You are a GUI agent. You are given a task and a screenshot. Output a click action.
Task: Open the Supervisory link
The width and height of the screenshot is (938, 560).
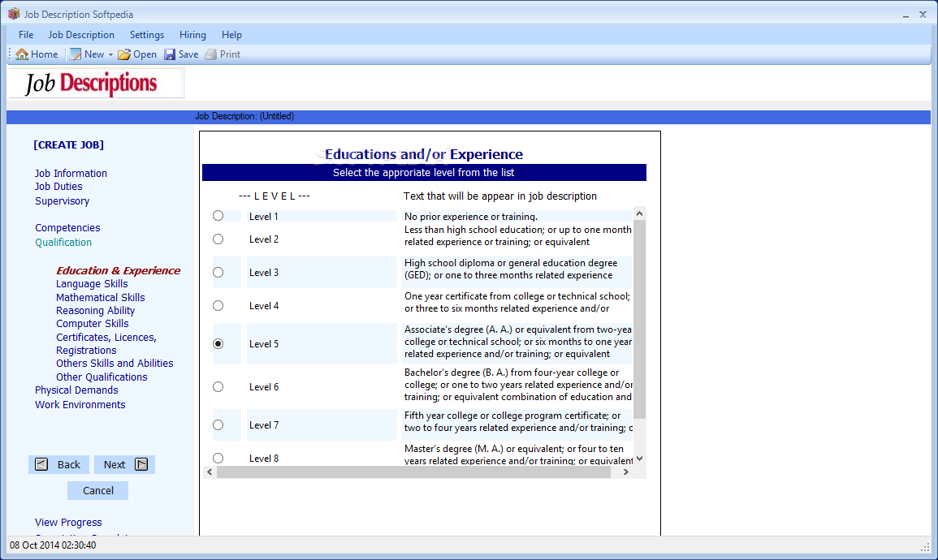pos(63,200)
